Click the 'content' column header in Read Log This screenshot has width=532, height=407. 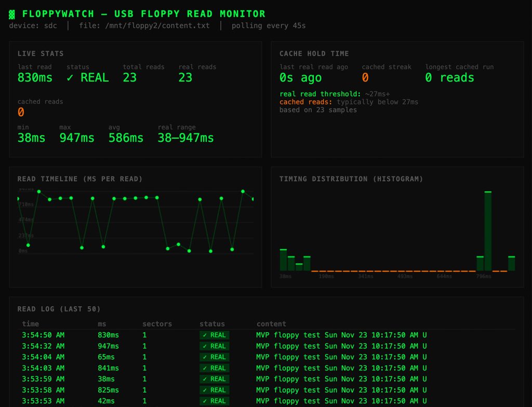point(271,324)
